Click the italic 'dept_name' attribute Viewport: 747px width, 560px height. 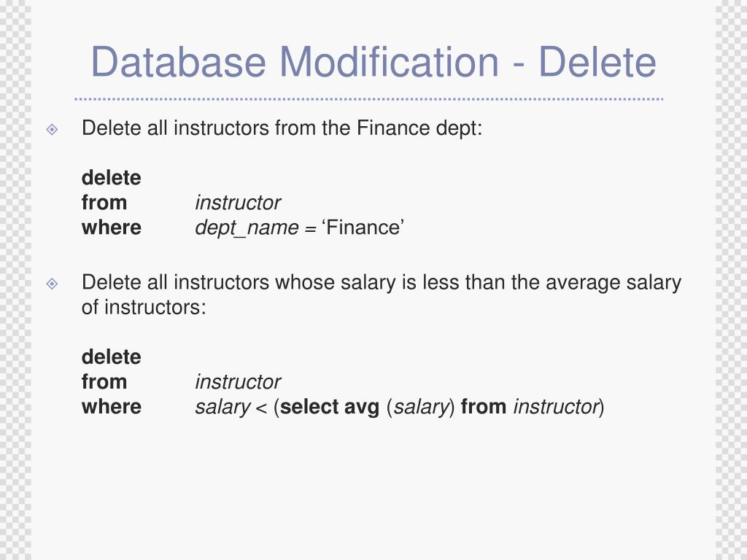[247, 228]
